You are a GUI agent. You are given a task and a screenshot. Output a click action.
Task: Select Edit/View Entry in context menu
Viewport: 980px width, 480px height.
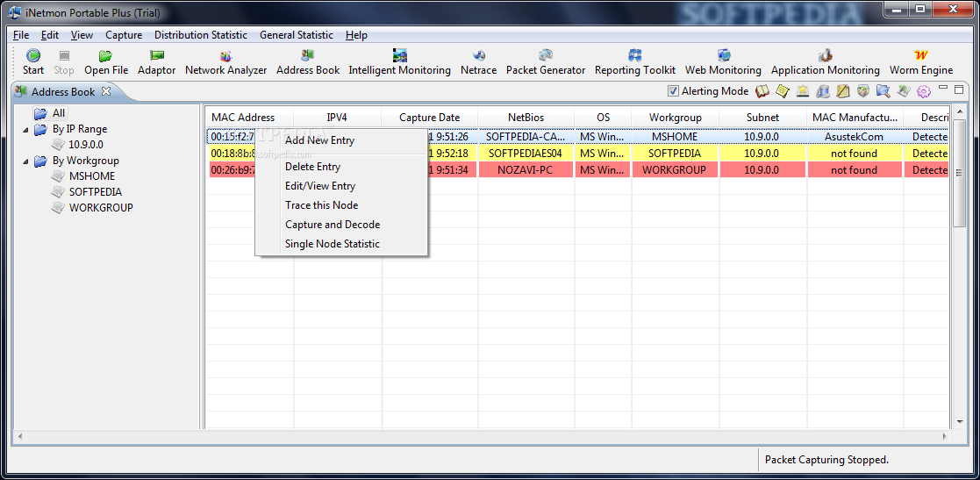click(341, 186)
